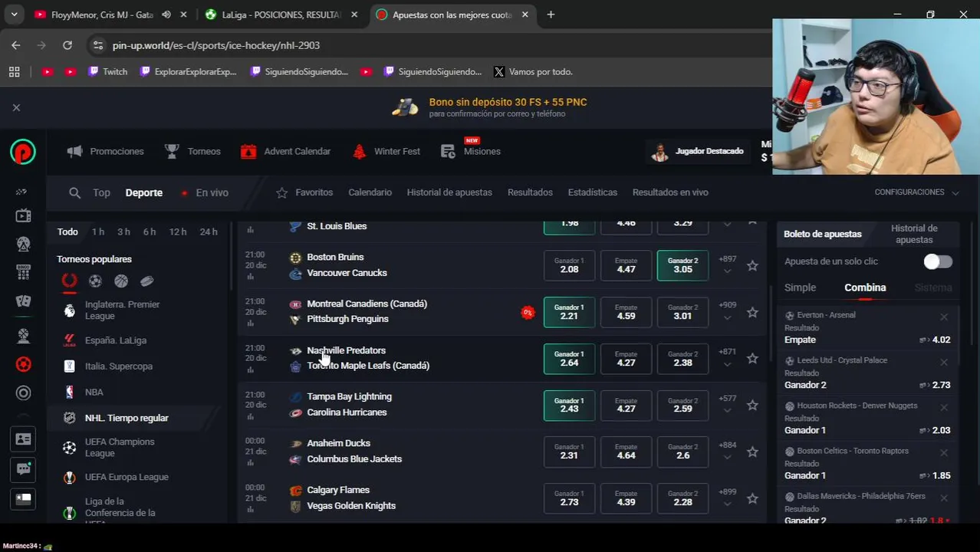980x552 pixels.
Task: Open statistics icon for Nashville Predators match
Action: point(250,370)
